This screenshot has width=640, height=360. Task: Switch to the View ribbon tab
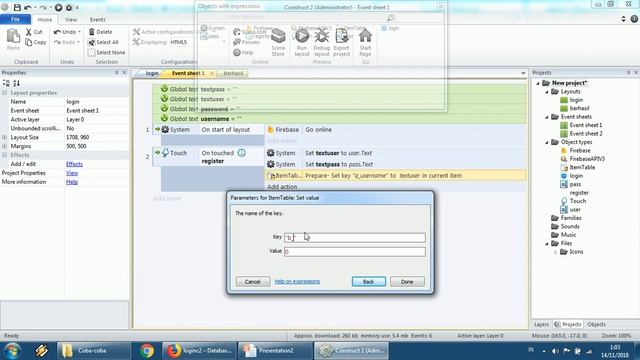coord(71,20)
